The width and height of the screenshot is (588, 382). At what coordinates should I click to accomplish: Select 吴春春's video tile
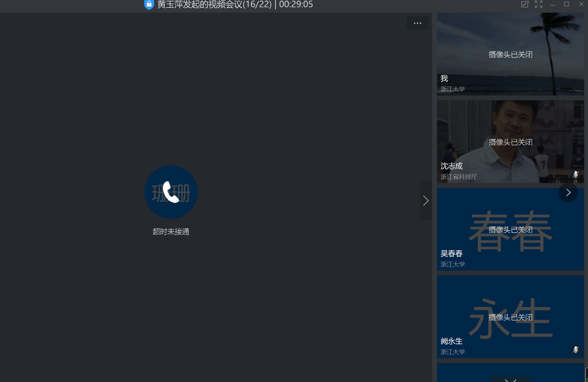pyautogui.click(x=511, y=229)
